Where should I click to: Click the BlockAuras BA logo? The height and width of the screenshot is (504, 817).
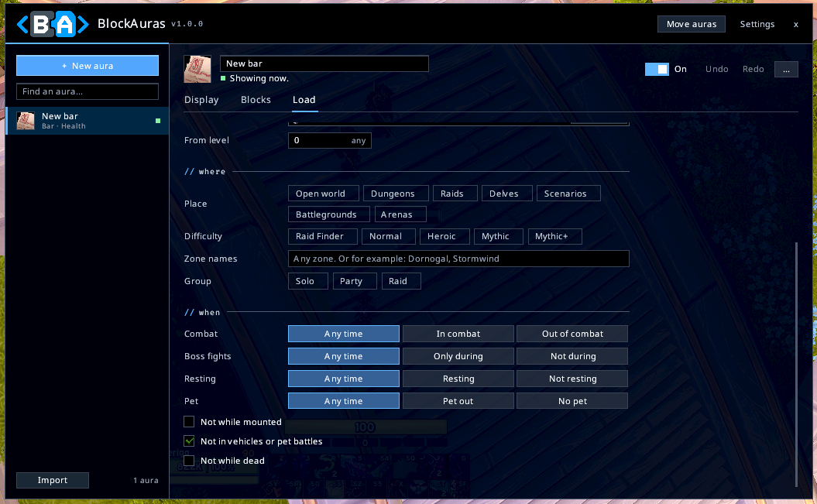[53, 24]
